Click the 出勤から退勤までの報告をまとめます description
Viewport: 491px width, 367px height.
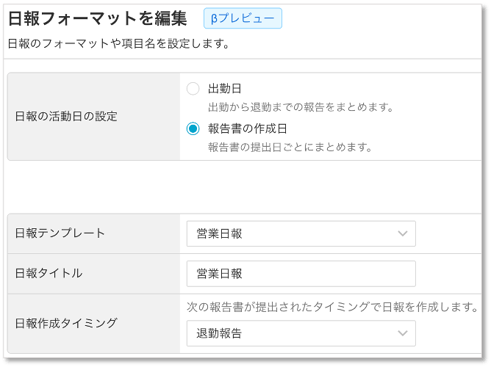301,107
